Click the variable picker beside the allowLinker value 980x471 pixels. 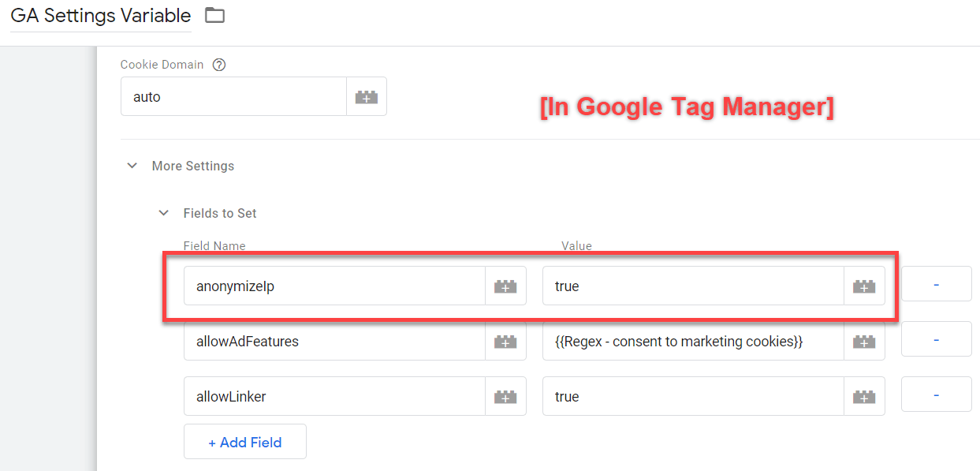point(864,397)
